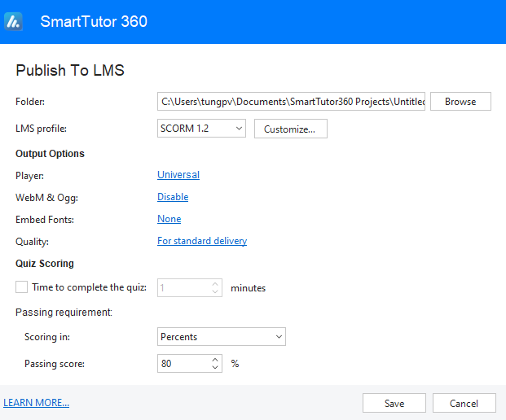Click the Browse button
Image resolution: width=506 pixels, height=420 pixels.
pyautogui.click(x=460, y=102)
